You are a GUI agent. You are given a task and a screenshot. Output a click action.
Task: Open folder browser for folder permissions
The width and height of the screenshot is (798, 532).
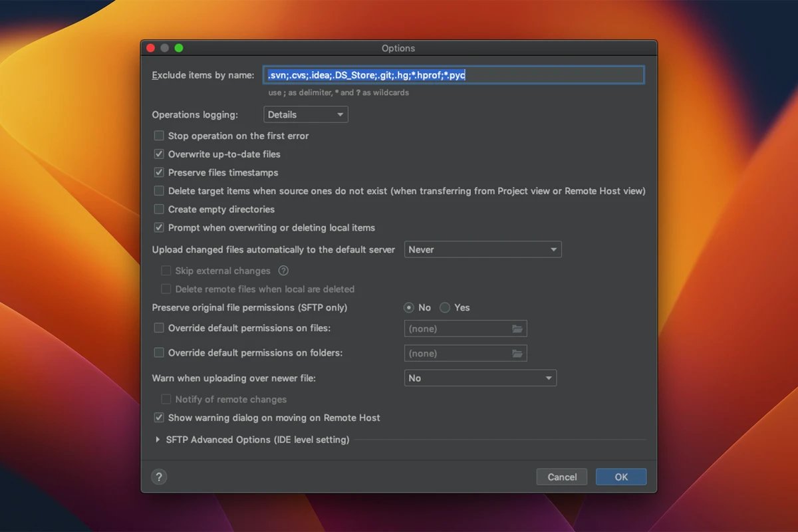click(517, 353)
